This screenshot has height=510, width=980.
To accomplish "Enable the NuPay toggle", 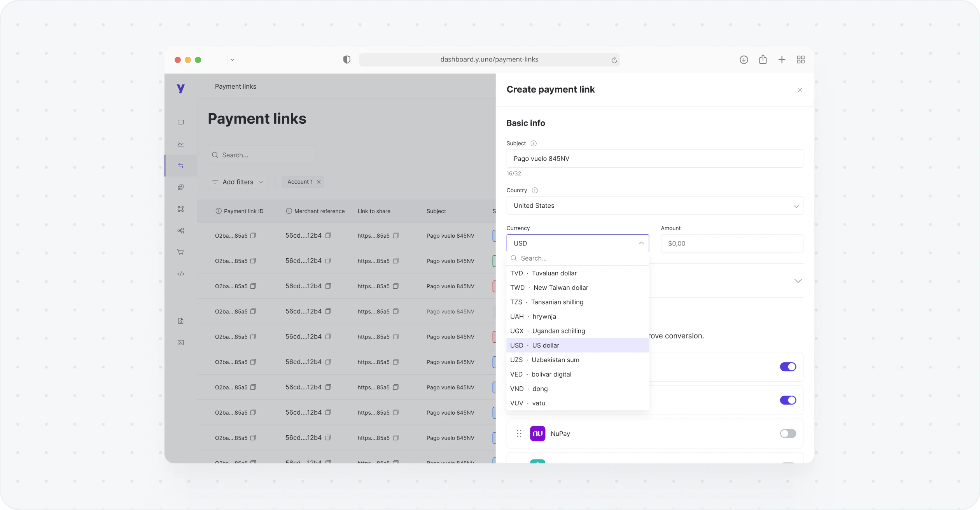I will 787,433.
